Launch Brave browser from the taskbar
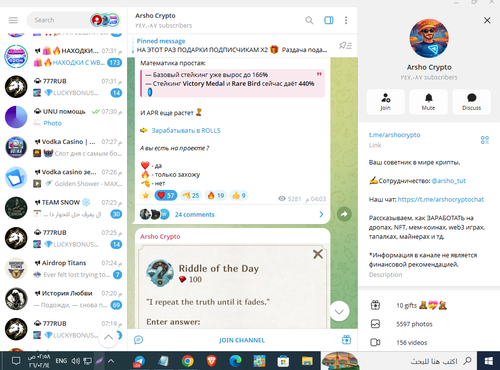This screenshot has width=500, height=370. [x=211, y=361]
